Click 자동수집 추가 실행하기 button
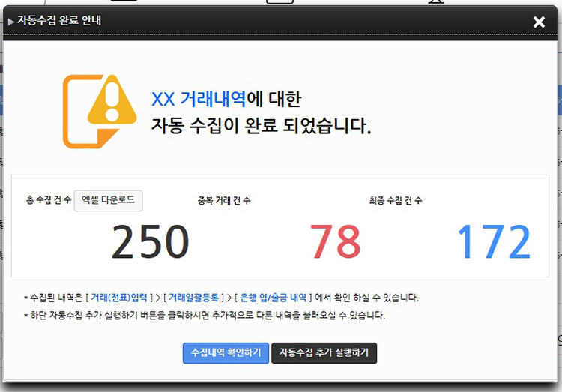Screen dimensions: 562x392 tap(324, 353)
